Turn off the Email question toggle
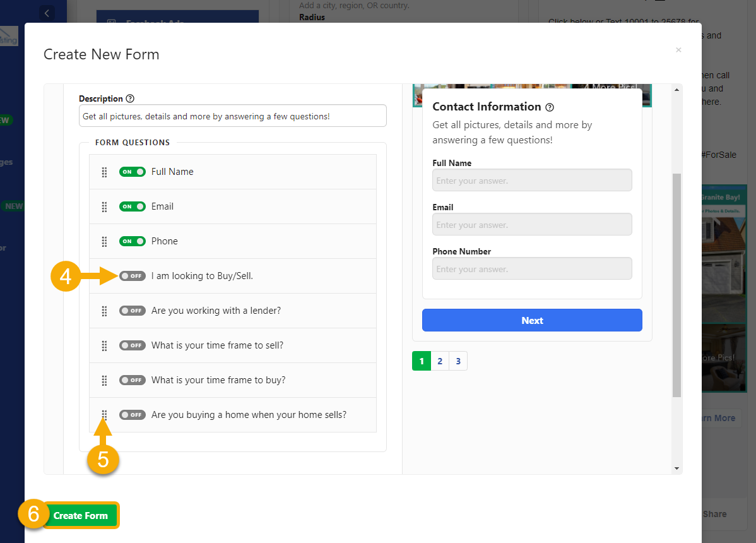 click(133, 206)
